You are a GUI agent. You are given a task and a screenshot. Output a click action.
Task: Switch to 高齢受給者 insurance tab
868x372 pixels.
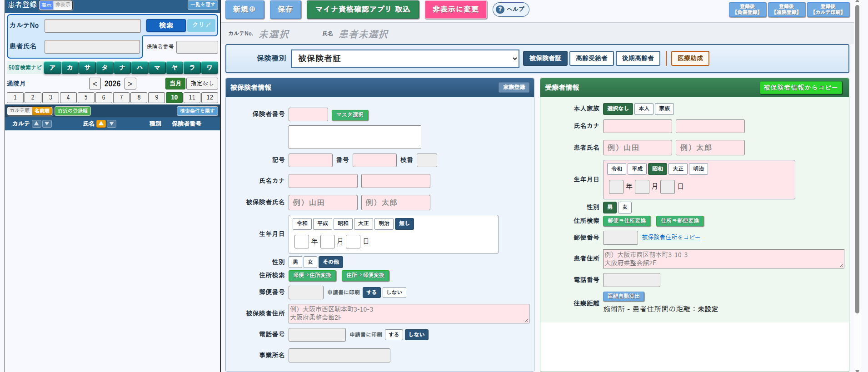pyautogui.click(x=592, y=58)
